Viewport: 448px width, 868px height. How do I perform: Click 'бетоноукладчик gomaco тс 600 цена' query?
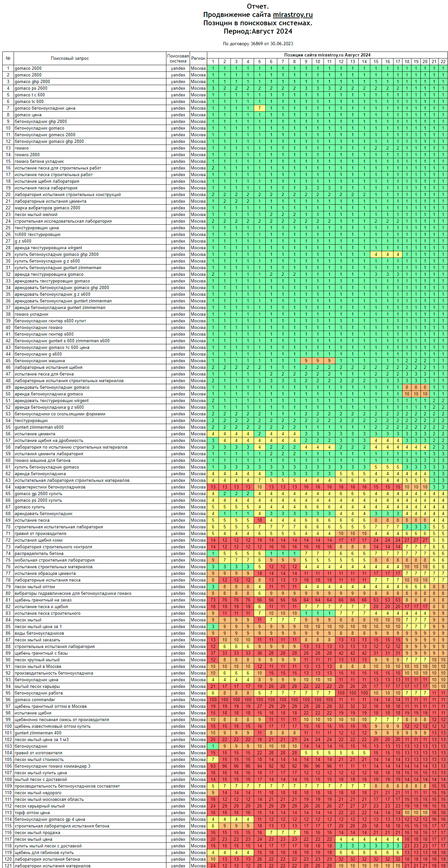click(x=52, y=348)
